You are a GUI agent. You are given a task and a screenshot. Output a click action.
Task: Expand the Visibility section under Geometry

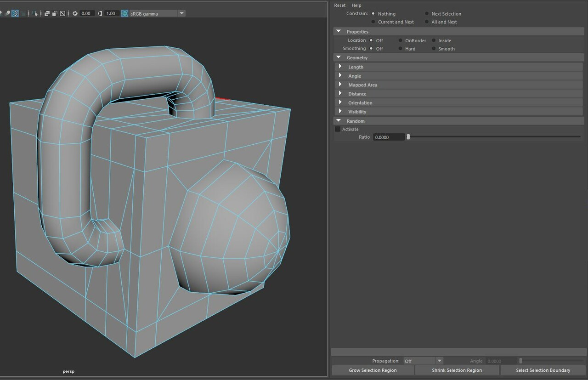point(340,111)
